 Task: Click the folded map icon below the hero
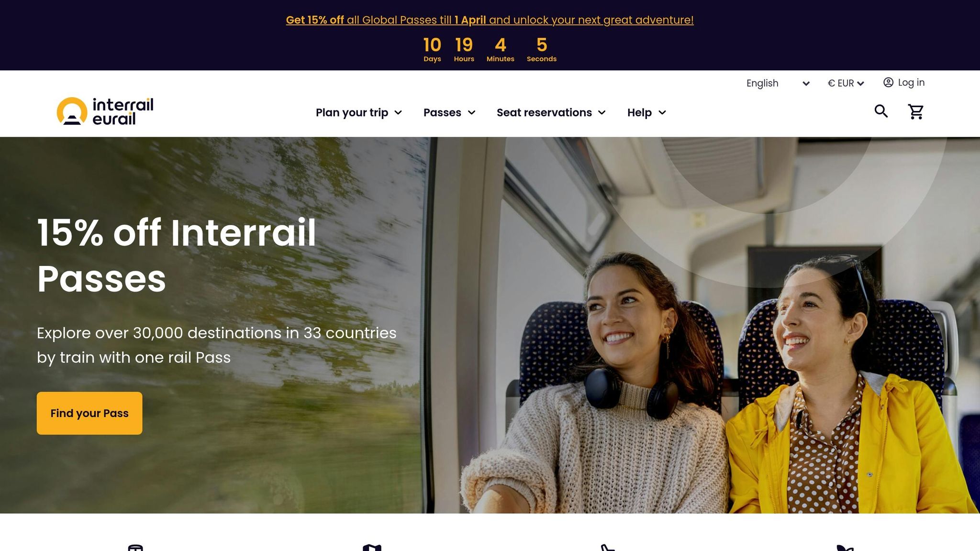point(372,548)
